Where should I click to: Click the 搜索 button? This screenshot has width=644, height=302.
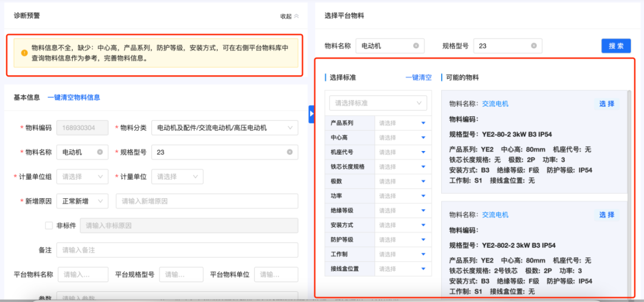616,46
